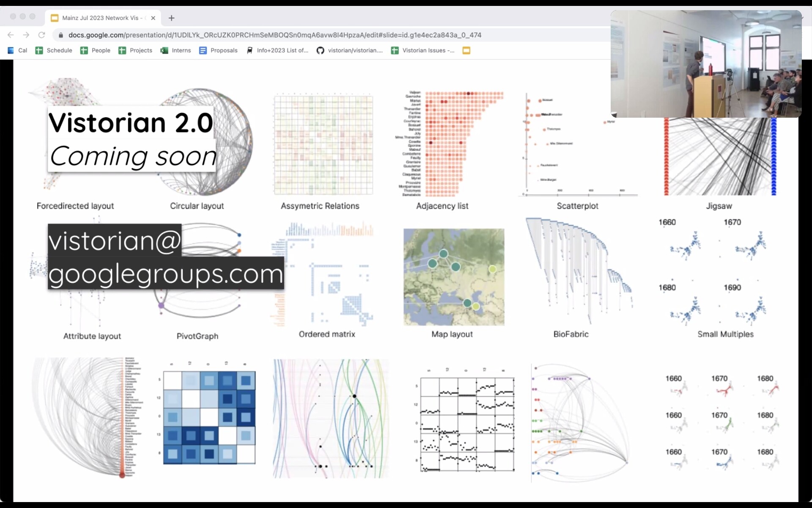Click the Assymetric Relations caption
The width and height of the screenshot is (812, 508).
pos(320,206)
